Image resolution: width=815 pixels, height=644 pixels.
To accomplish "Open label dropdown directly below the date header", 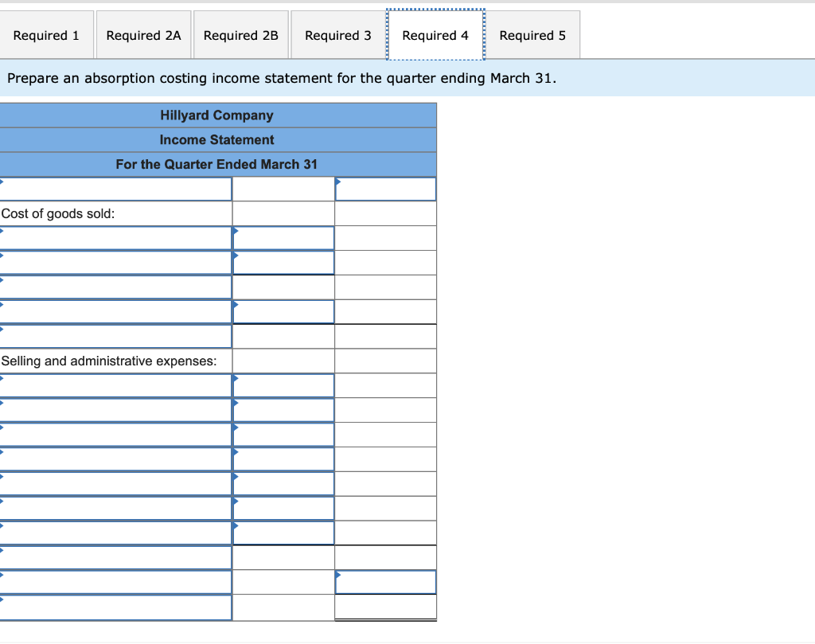I will pyautogui.click(x=115, y=189).
